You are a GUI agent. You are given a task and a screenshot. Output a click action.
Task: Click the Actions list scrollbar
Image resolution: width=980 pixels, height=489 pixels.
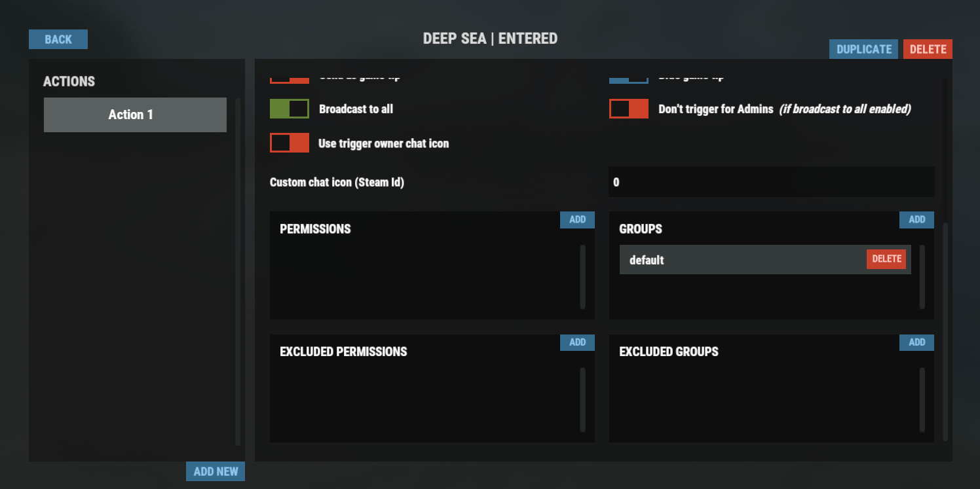[238, 272]
